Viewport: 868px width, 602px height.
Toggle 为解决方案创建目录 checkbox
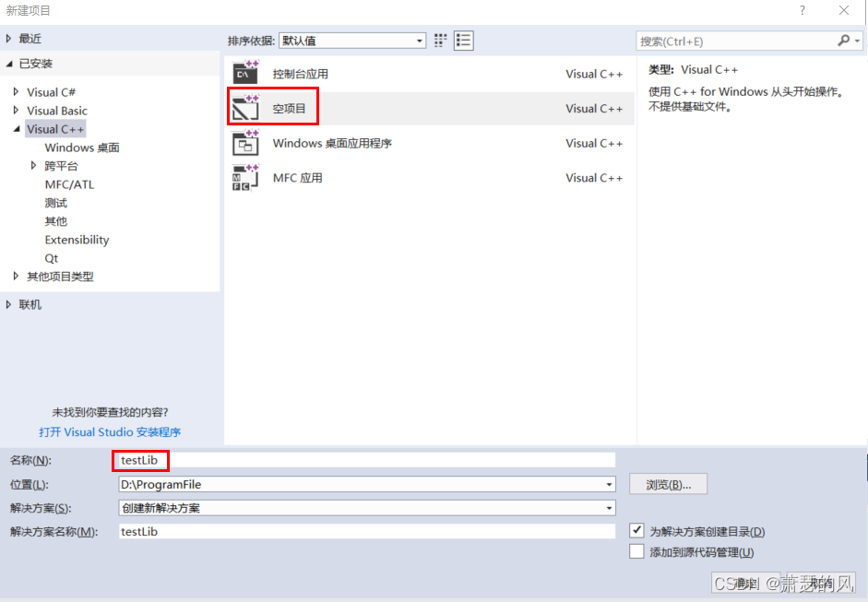click(x=636, y=531)
